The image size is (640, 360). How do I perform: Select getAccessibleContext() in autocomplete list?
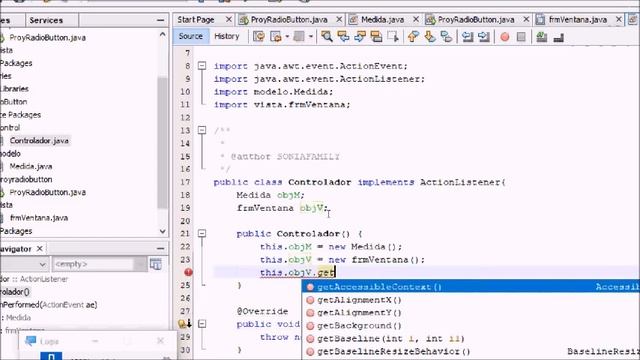click(471, 287)
